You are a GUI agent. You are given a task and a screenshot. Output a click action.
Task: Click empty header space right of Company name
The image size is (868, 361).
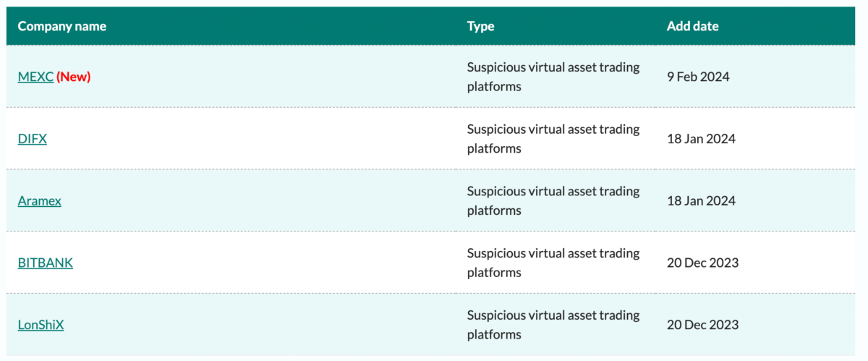(289, 26)
